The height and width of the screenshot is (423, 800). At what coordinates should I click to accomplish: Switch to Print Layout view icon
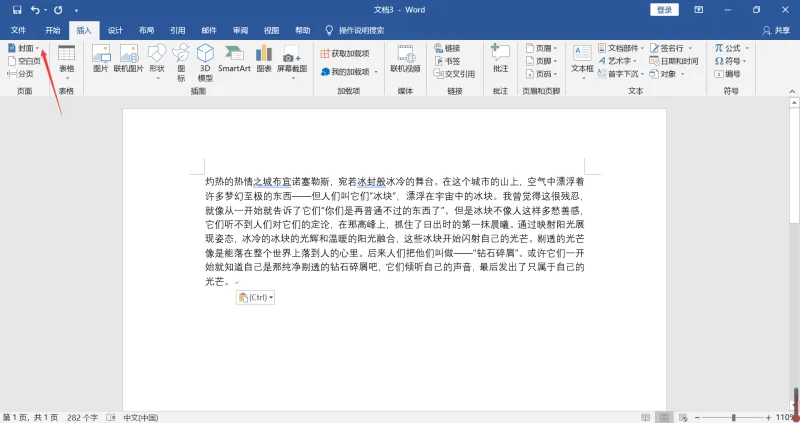point(664,417)
